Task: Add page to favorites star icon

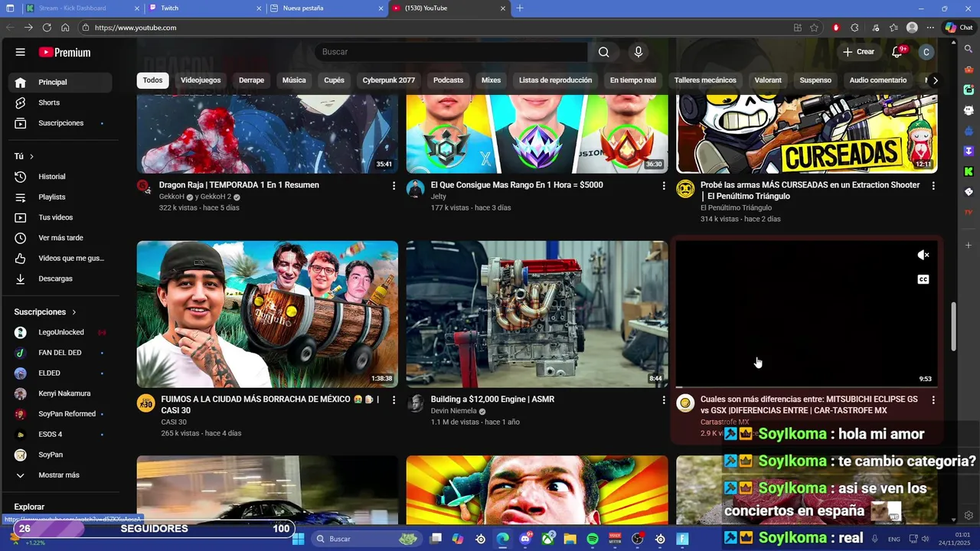Action: point(814,28)
